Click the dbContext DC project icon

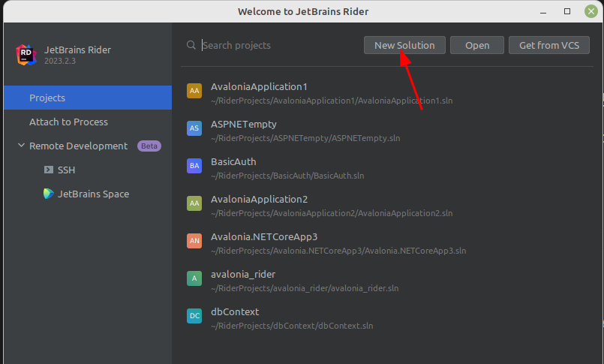click(x=194, y=316)
